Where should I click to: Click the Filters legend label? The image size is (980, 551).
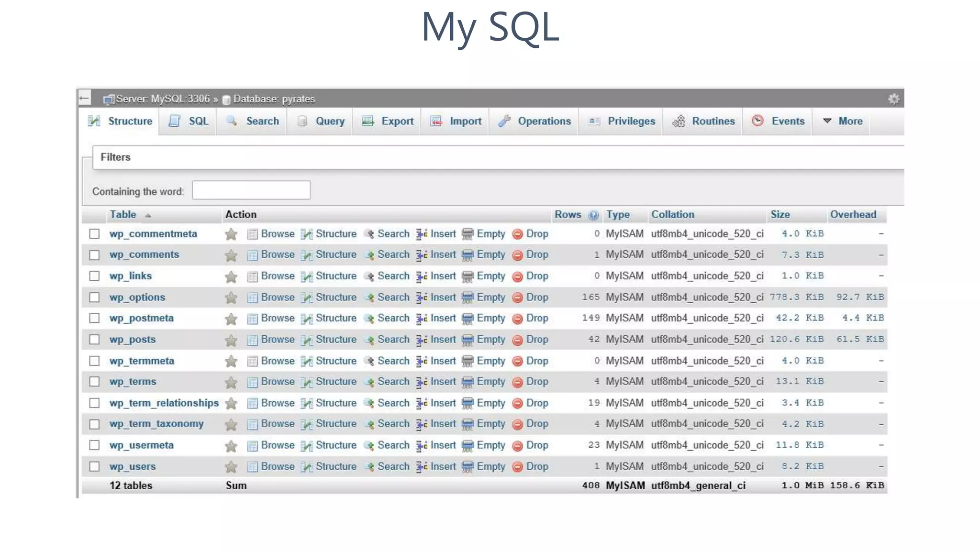click(x=115, y=157)
